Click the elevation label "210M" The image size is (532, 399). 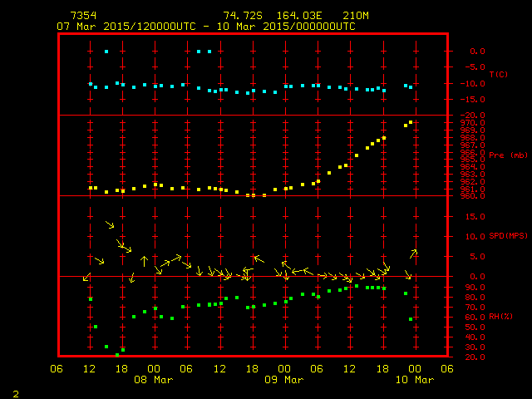pos(356,16)
